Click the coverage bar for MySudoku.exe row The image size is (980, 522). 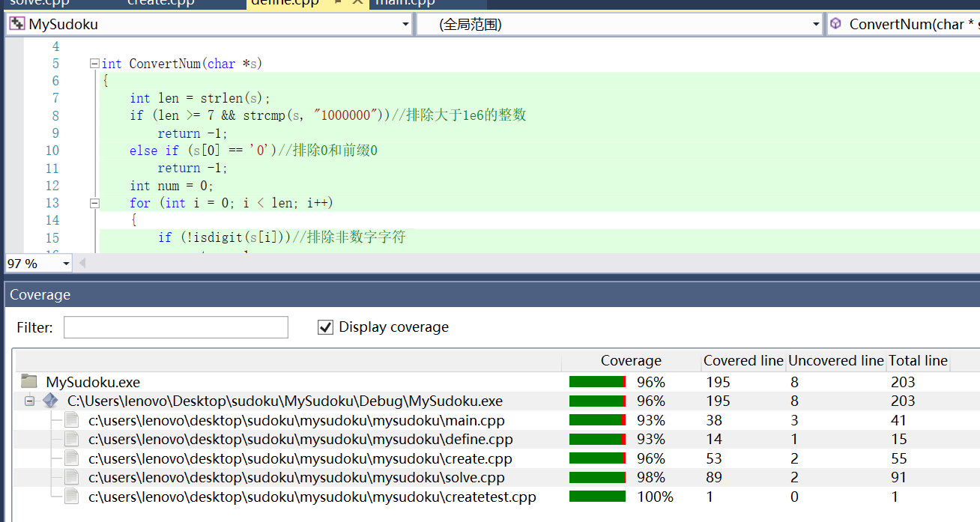tap(598, 382)
